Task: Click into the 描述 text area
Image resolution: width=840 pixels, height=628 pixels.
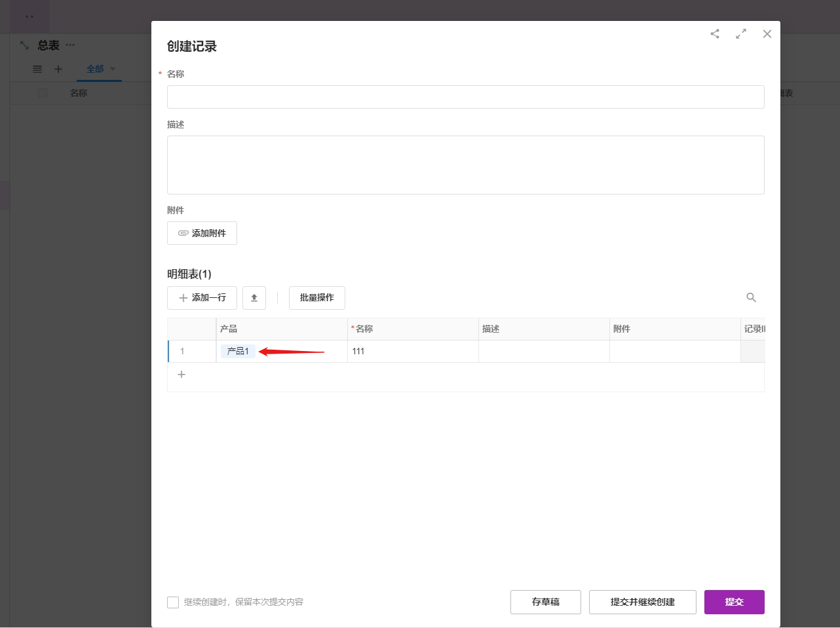Action: pos(465,165)
